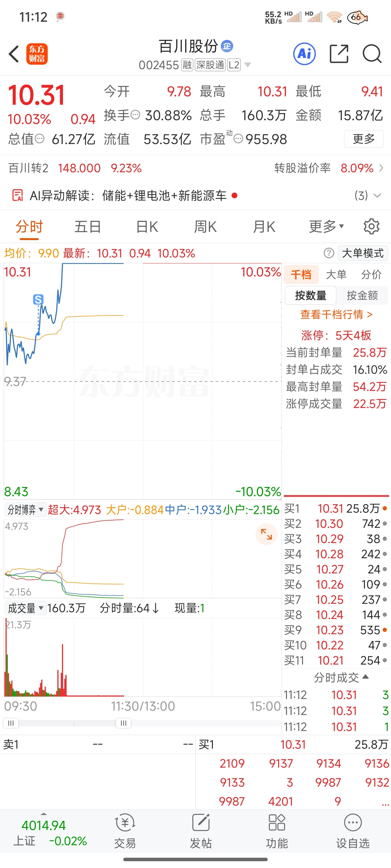Expand the 更多 chart period dropdown
This screenshot has width=391, height=868.
pyautogui.click(x=326, y=226)
